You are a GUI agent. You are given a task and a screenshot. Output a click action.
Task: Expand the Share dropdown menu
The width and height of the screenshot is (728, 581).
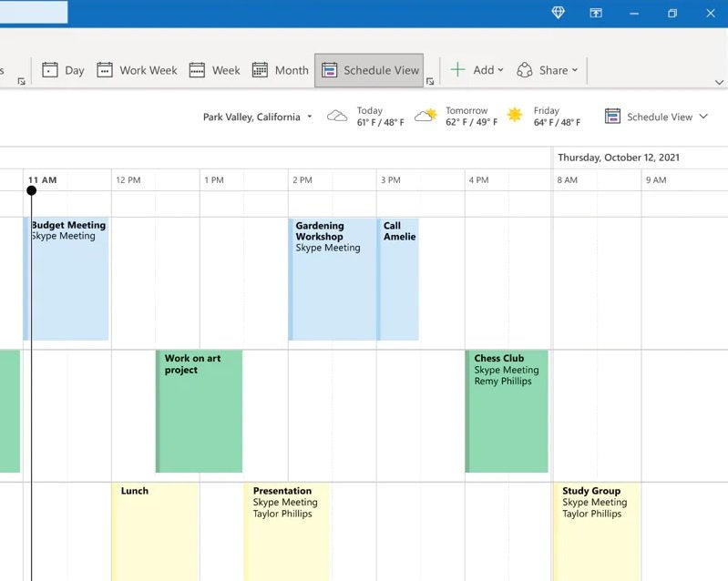pyautogui.click(x=542, y=70)
